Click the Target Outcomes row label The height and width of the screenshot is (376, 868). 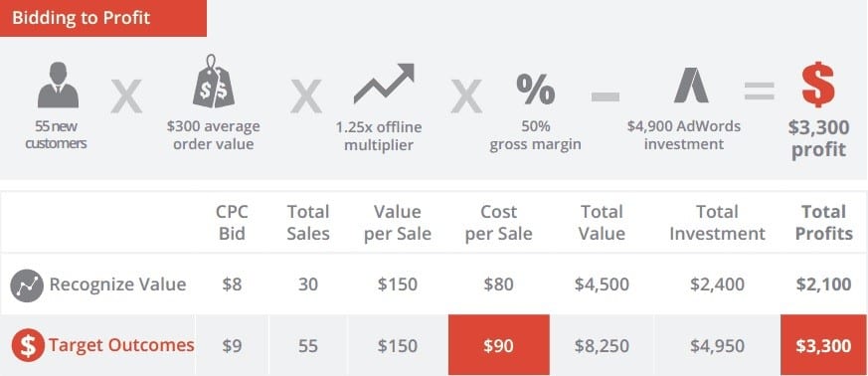[121, 345]
